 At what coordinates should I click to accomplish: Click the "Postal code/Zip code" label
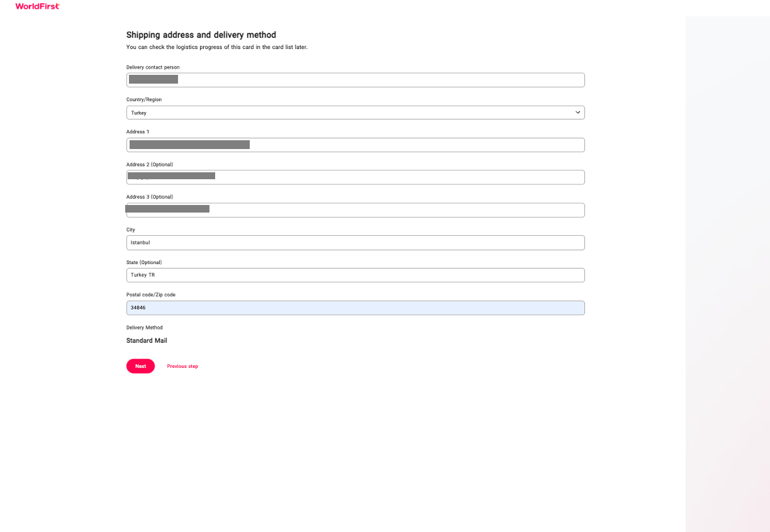[x=152, y=295]
